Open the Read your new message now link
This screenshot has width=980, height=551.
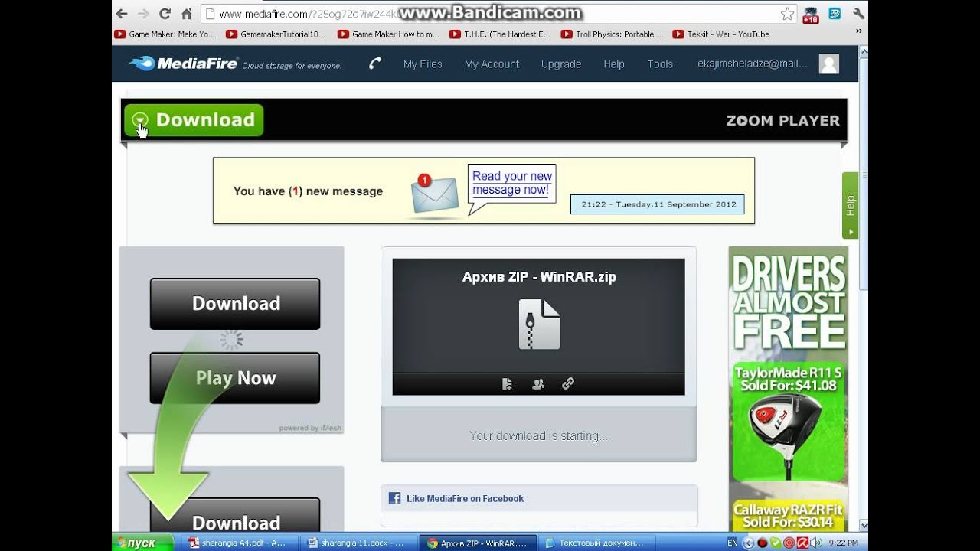(511, 183)
